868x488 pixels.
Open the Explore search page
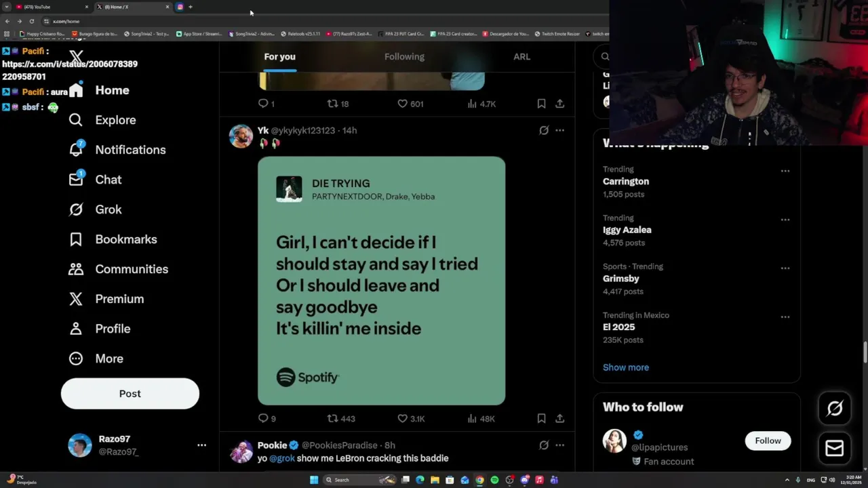pyautogui.click(x=102, y=120)
